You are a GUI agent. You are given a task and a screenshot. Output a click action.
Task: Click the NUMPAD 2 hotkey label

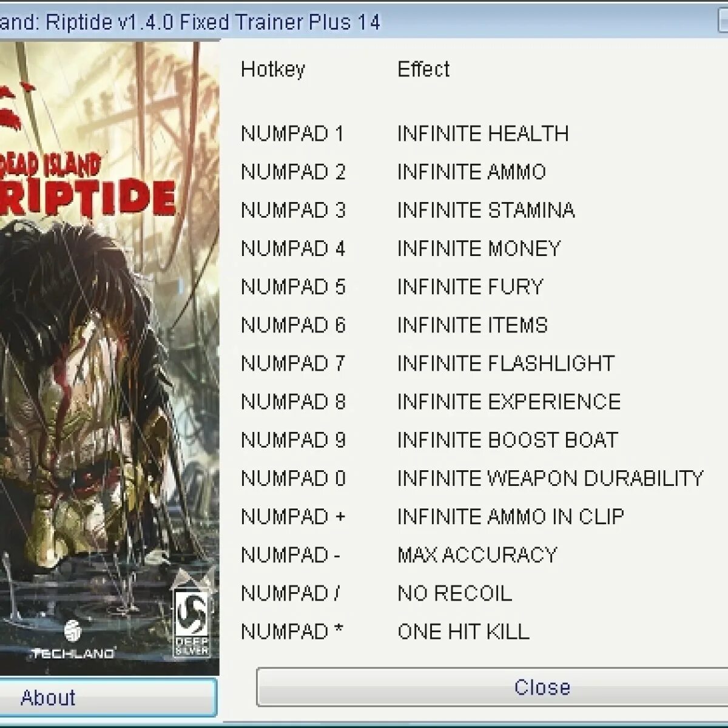[293, 172]
